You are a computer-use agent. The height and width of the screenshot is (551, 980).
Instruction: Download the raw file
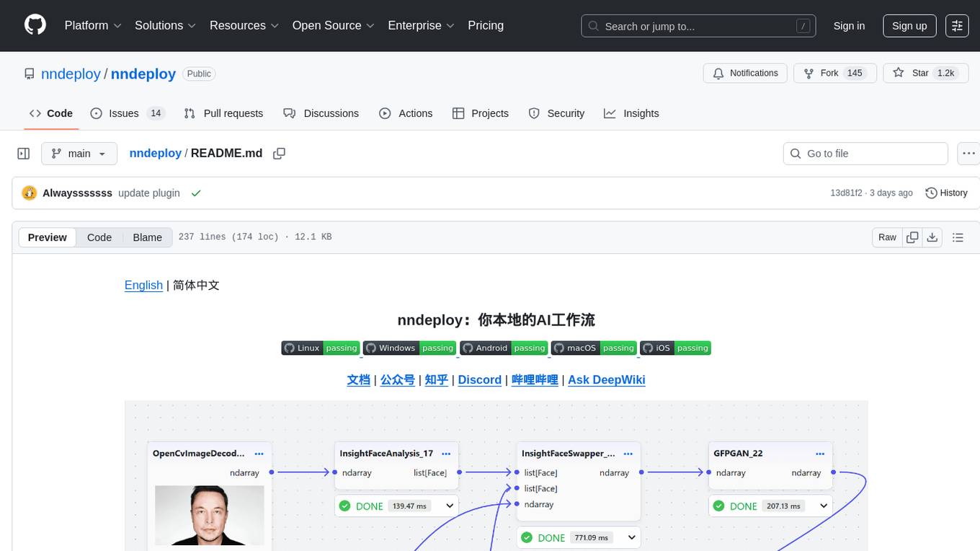click(932, 237)
